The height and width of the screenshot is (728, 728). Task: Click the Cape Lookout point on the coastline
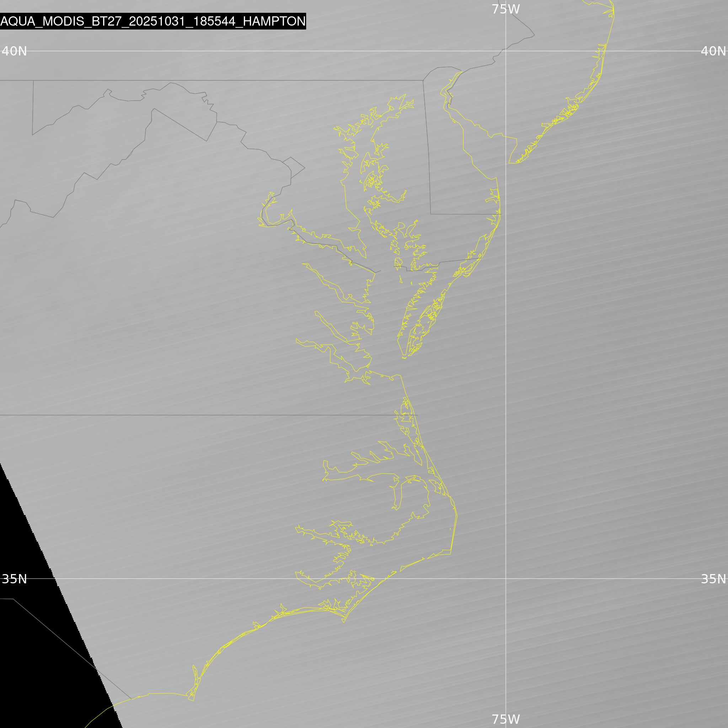344,622
